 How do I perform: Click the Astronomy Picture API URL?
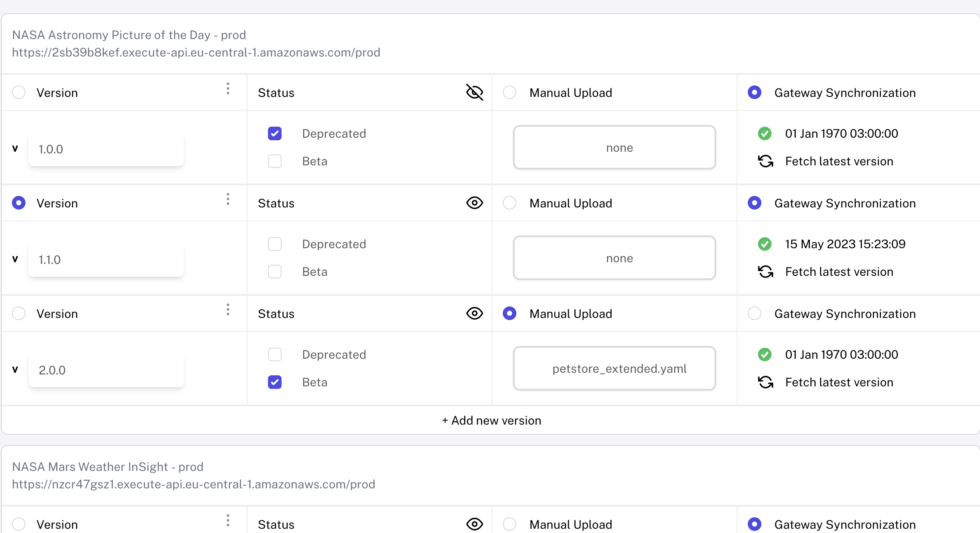pyautogui.click(x=196, y=52)
